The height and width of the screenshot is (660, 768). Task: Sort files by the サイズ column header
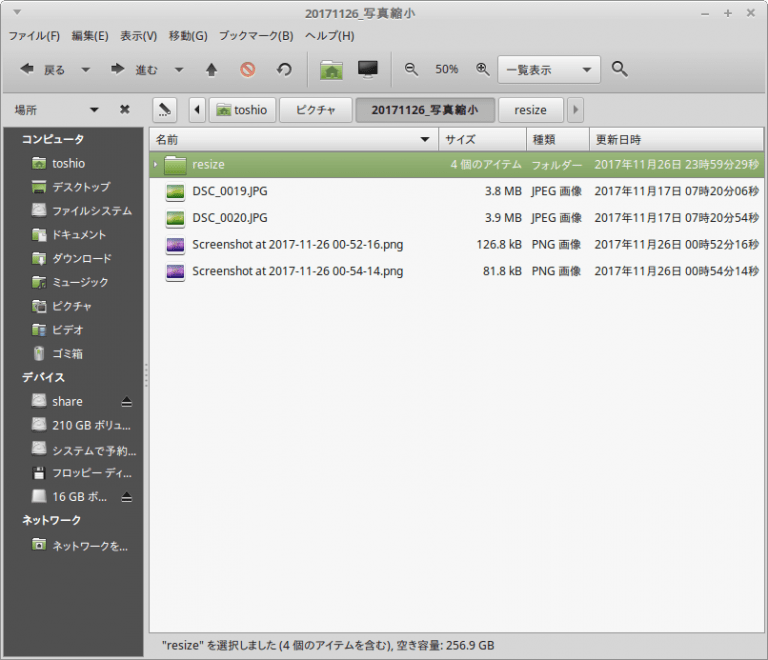tap(482, 139)
